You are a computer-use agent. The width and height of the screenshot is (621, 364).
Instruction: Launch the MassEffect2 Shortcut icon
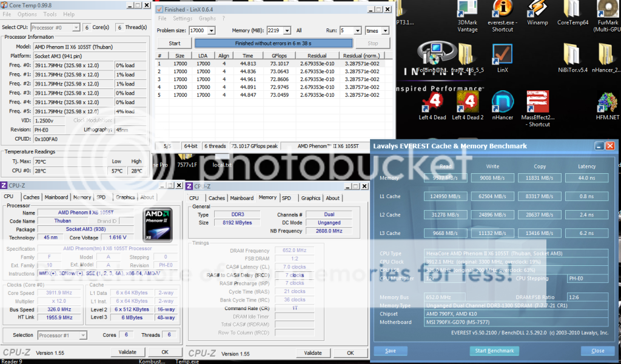click(x=538, y=109)
